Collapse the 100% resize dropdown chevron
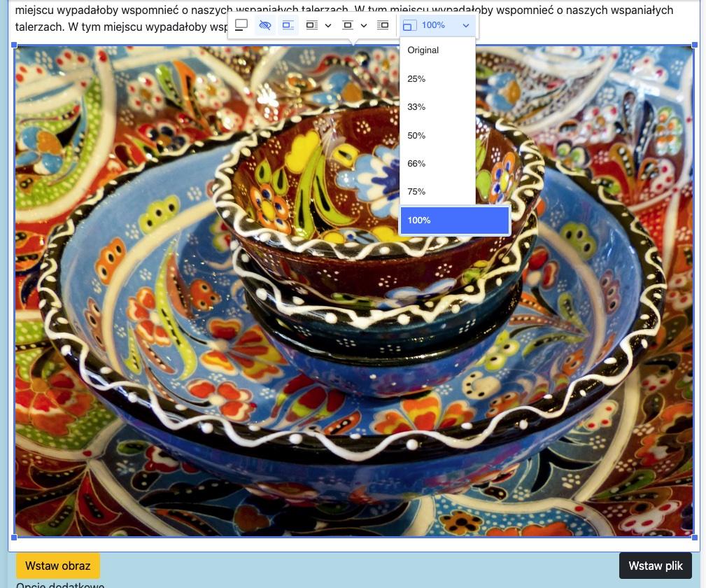This screenshot has width=706, height=588. tap(466, 25)
